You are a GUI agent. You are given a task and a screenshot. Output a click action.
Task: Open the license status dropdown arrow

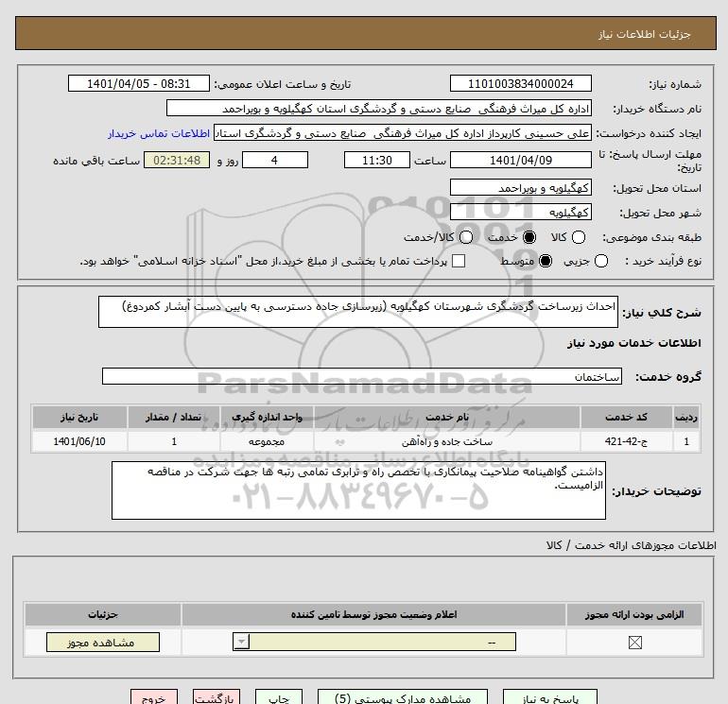coord(241,643)
